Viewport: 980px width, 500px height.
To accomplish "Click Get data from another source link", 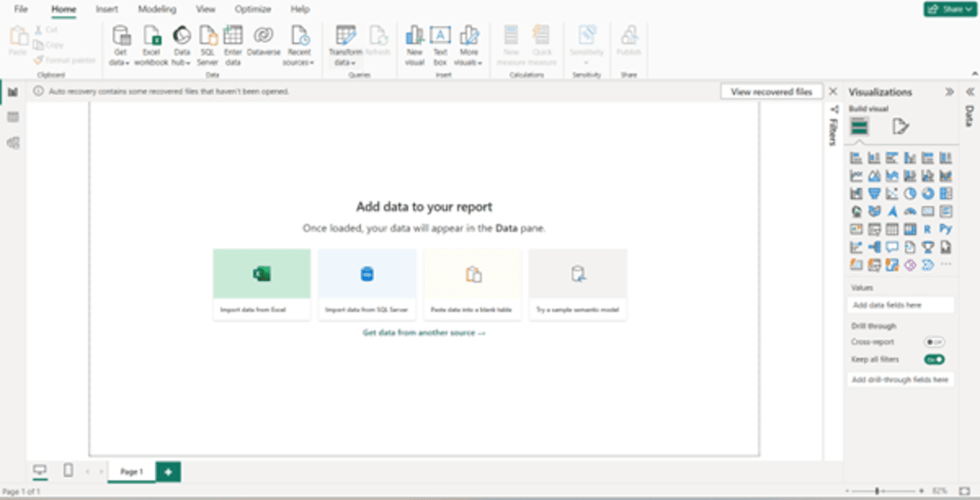I will (x=424, y=333).
